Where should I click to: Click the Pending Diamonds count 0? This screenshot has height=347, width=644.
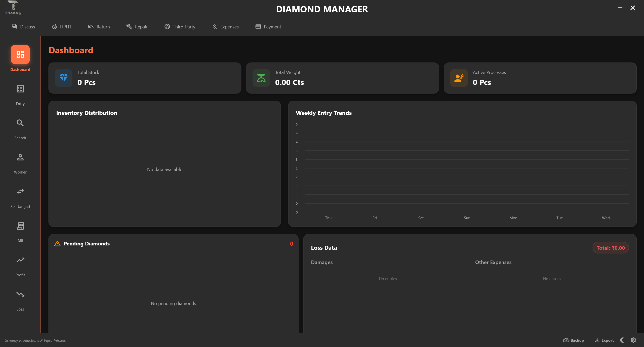[x=292, y=244]
